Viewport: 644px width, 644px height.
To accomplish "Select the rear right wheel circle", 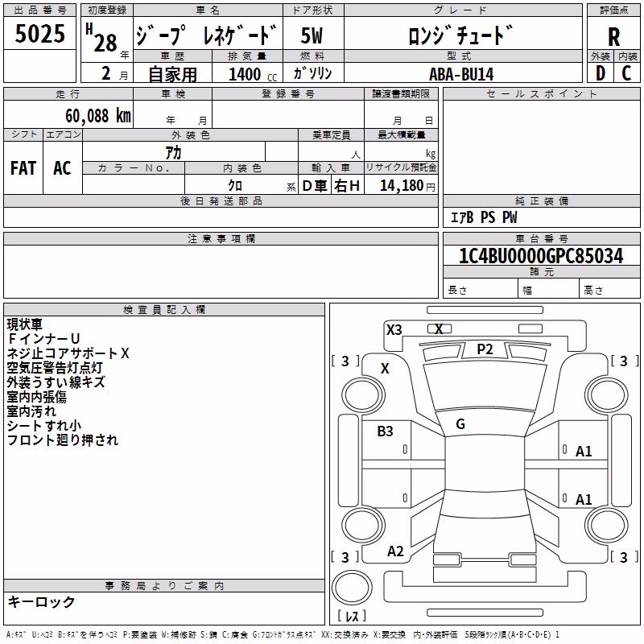I will pyautogui.click(x=606, y=526).
